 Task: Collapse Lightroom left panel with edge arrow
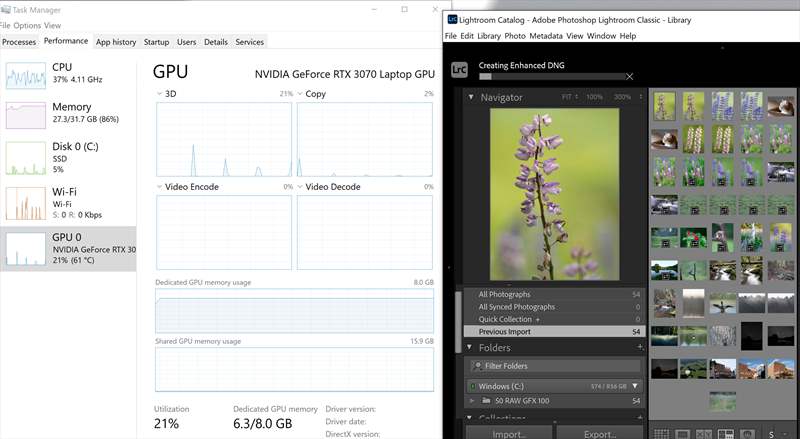448,267
